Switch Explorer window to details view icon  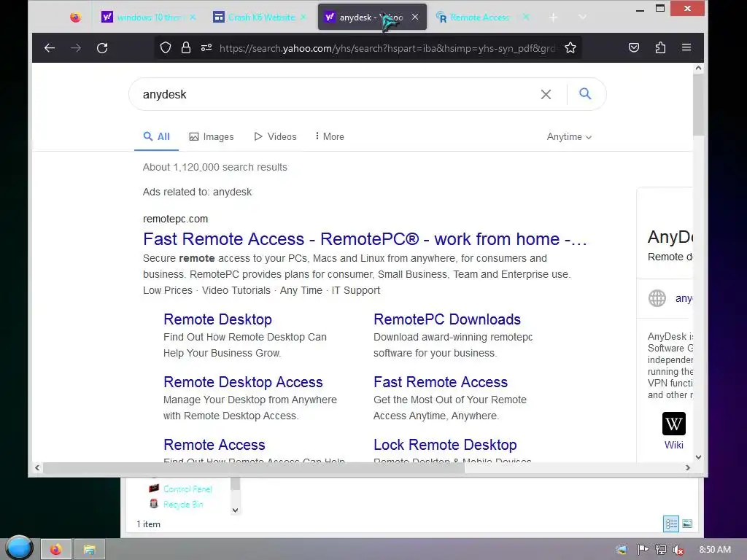coord(671,524)
